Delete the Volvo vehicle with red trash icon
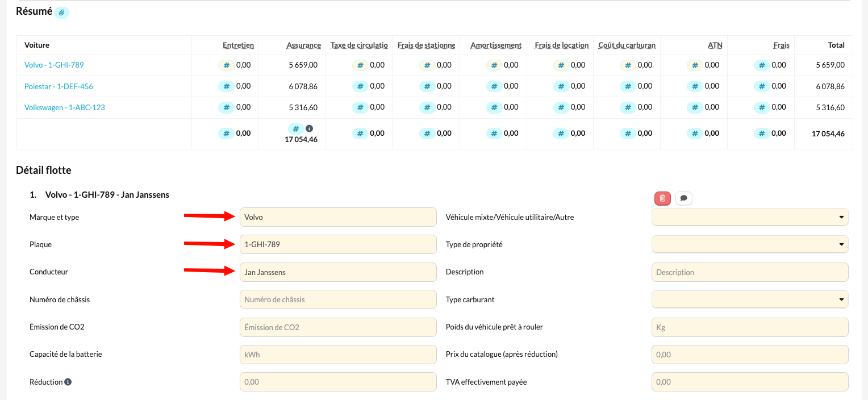This screenshot has width=868, height=400. pyautogui.click(x=662, y=198)
